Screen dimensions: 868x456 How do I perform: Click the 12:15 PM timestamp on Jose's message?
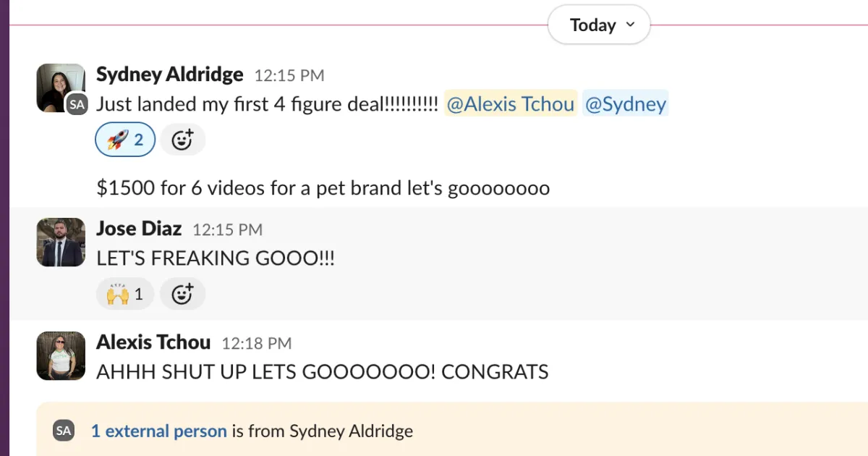click(227, 230)
